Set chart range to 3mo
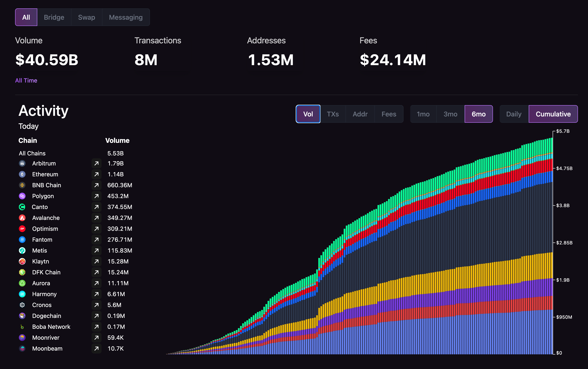 click(450, 114)
